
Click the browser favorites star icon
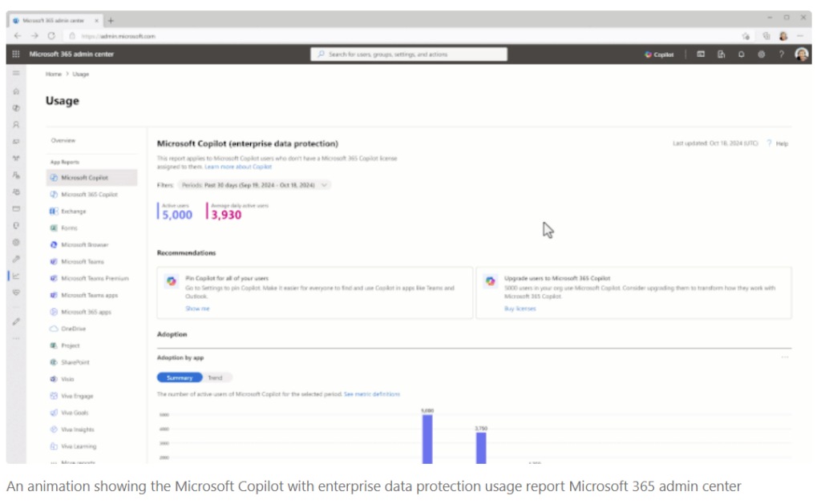[746, 36]
